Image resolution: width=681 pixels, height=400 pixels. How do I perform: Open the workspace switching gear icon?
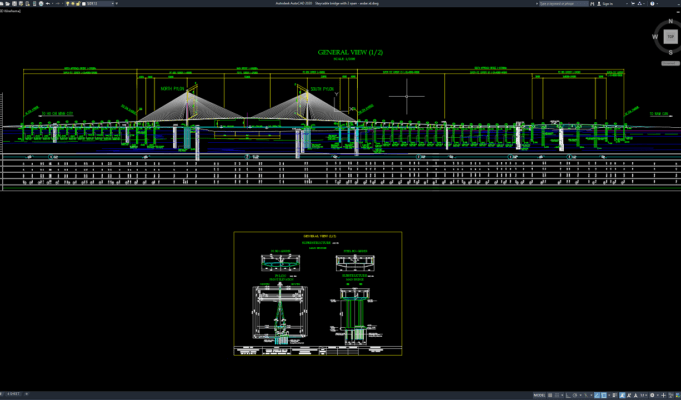point(652,395)
